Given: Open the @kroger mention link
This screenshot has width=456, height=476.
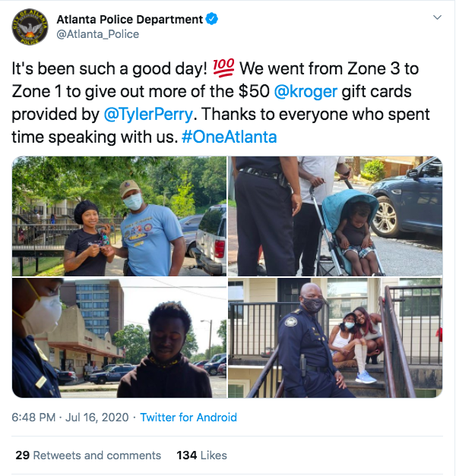Looking at the screenshot, I should coord(306,91).
